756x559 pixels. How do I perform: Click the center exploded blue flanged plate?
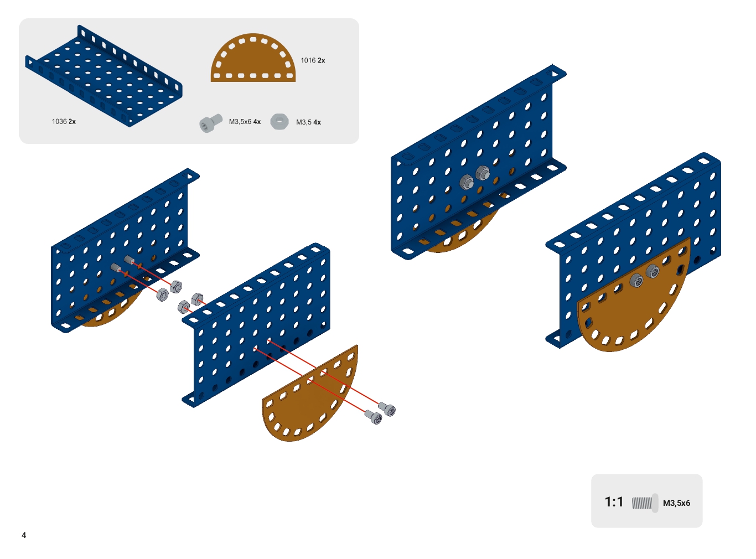coord(256,325)
